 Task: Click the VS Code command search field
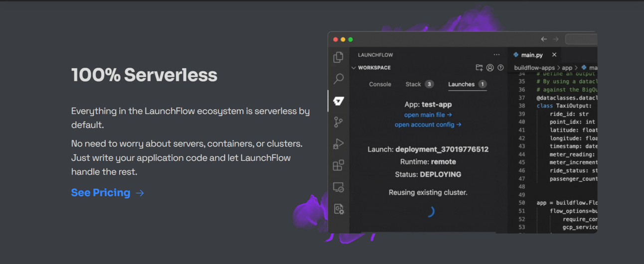coord(581,39)
